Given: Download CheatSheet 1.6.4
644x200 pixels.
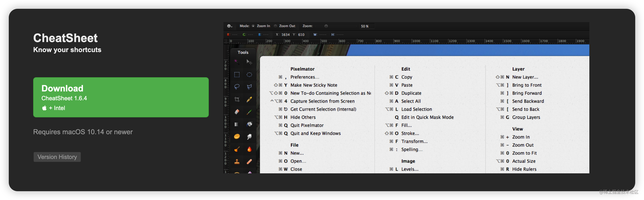Looking at the screenshot, I should click(121, 97).
